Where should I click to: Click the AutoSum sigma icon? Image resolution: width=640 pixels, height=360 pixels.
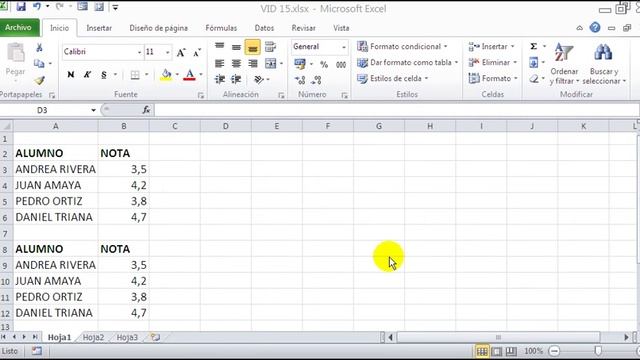[533, 46]
